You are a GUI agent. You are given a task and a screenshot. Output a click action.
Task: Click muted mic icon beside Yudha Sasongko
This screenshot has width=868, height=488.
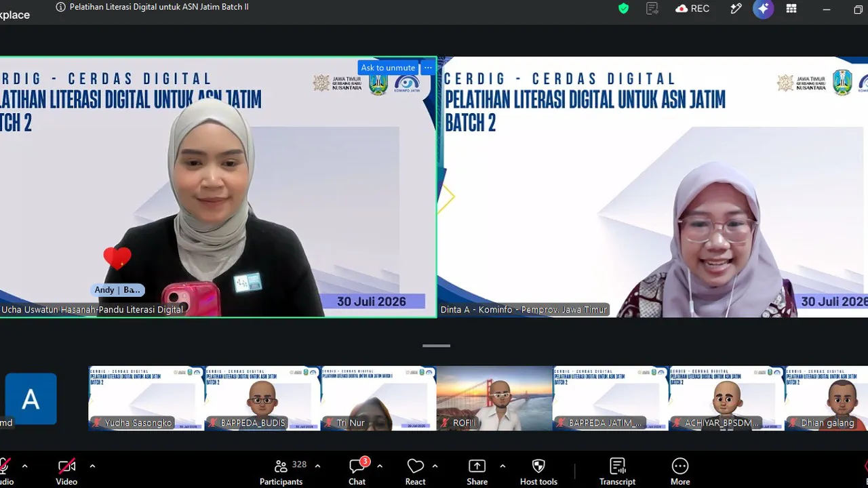(x=97, y=423)
